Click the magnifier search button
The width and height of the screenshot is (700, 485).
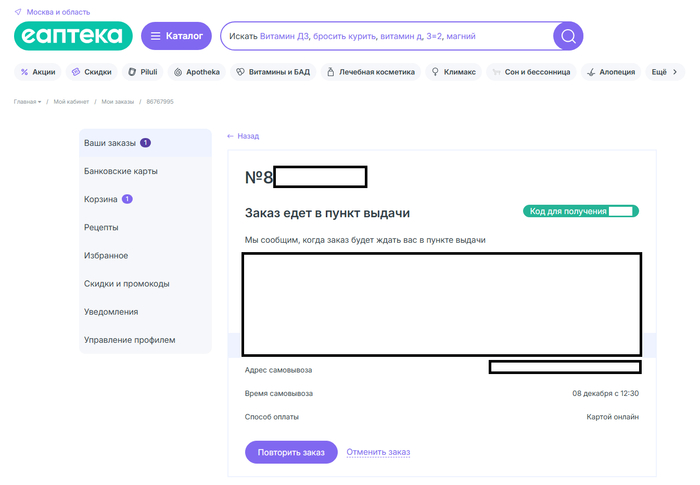click(568, 37)
